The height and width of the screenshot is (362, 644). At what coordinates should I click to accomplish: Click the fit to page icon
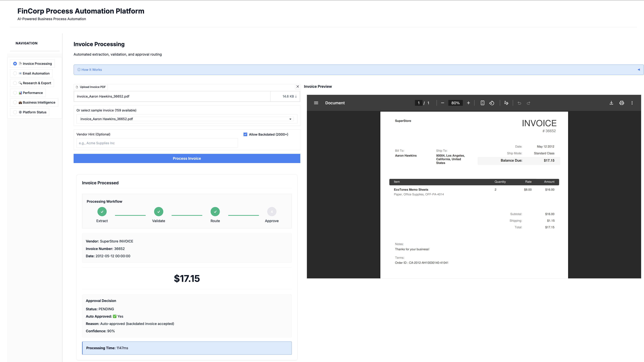pos(483,103)
